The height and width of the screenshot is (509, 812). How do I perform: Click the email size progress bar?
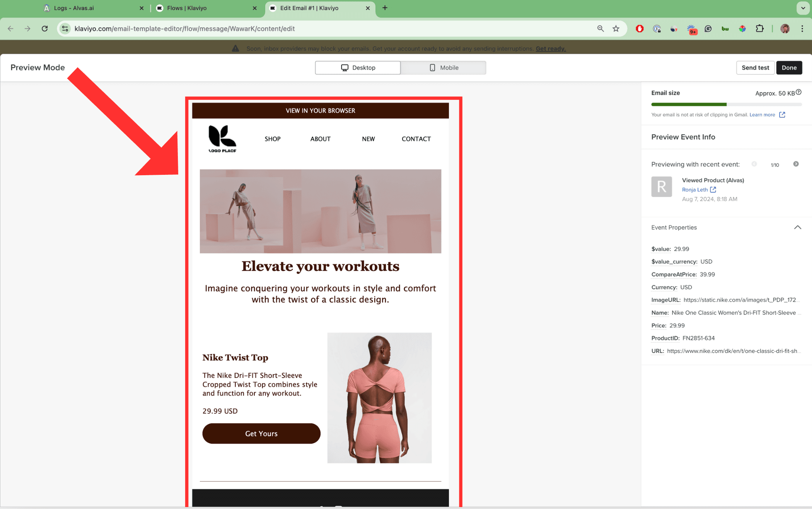(727, 104)
